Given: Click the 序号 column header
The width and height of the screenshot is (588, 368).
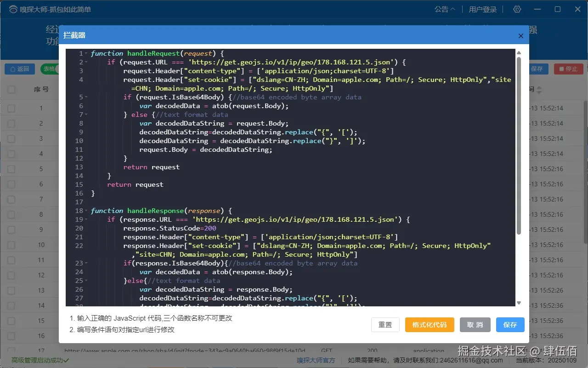Looking at the screenshot, I should tap(41, 90).
